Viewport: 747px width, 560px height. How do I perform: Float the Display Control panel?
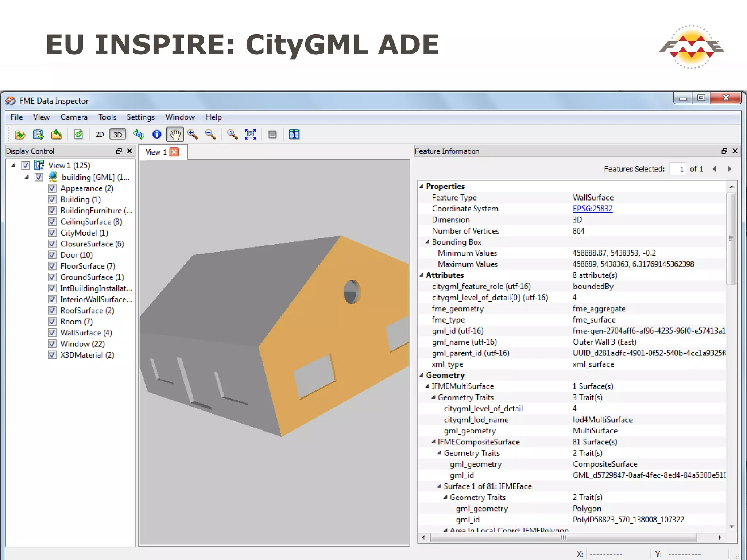[119, 151]
